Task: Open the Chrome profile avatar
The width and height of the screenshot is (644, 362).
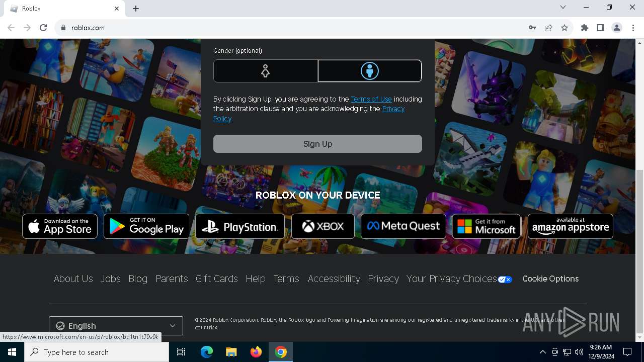Action: pos(617,28)
